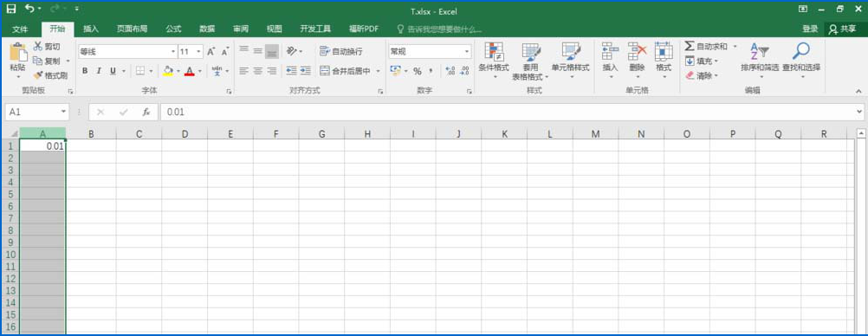868x336 pixels.
Task: Open the Clear (清除) eraser menu
Action: [701, 75]
